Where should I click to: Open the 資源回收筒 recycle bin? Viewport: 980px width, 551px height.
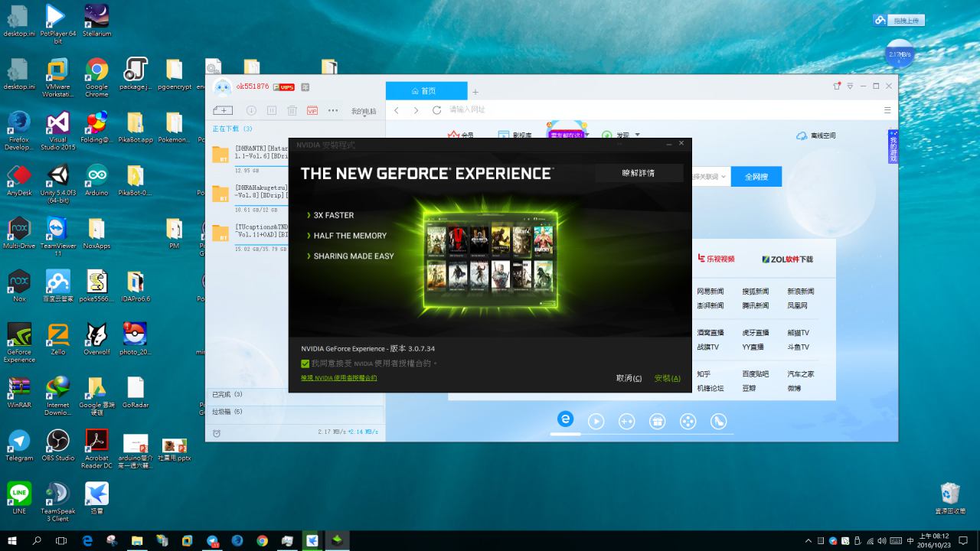949,498
